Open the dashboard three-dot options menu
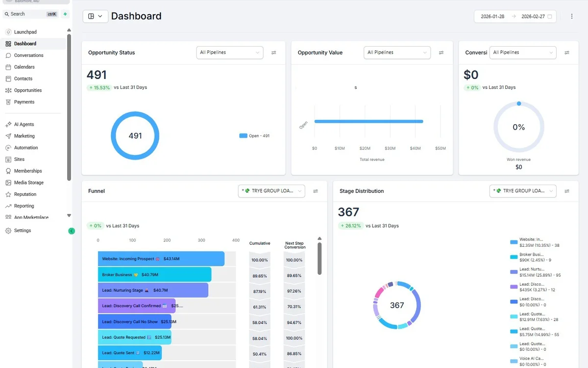Image resolution: width=588 pixels, height=368 pixels. (x=572, y=16)
